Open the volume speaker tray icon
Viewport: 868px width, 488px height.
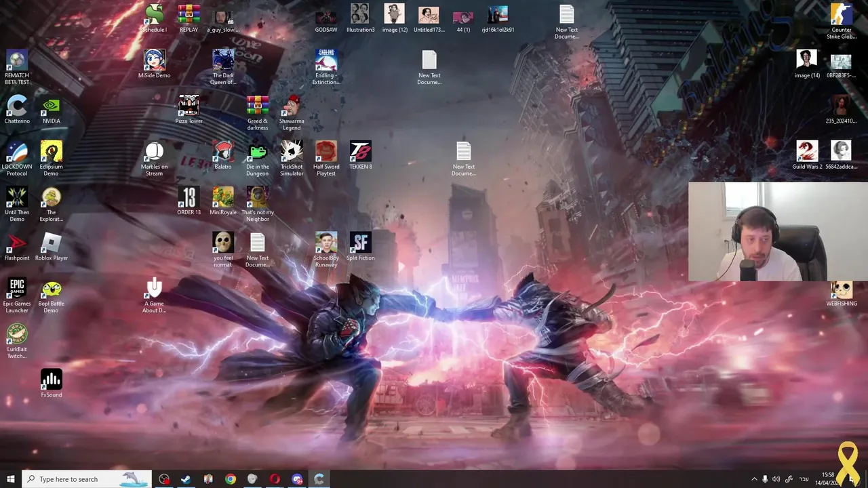(x=776, y=479)
